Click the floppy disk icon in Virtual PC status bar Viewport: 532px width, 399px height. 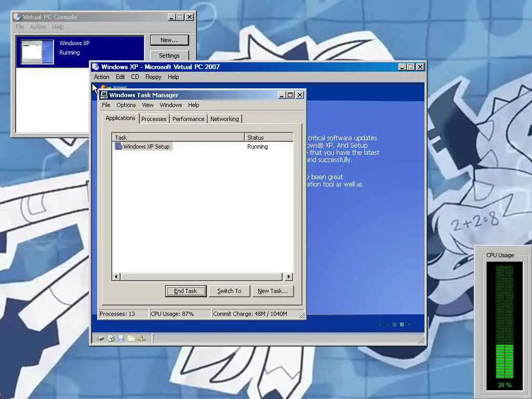point(121,338)
